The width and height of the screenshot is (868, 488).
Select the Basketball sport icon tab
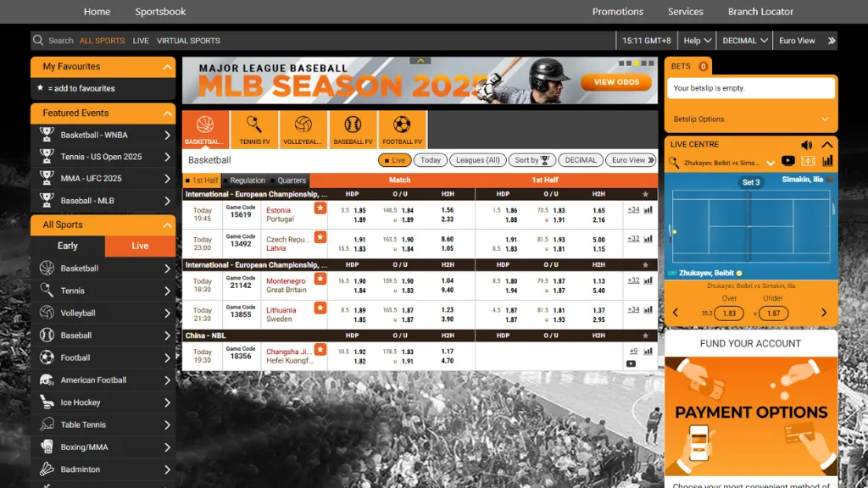tap(205, 130)
